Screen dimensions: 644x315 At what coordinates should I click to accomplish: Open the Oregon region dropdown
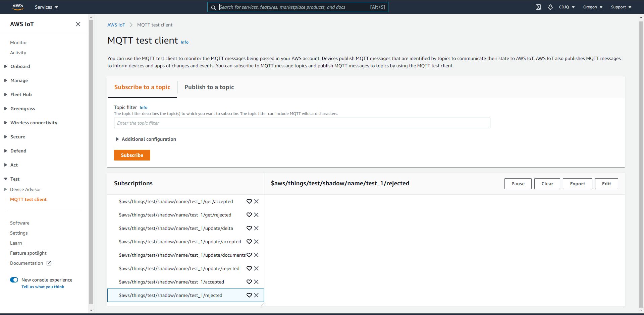click(x=593, y=7)
